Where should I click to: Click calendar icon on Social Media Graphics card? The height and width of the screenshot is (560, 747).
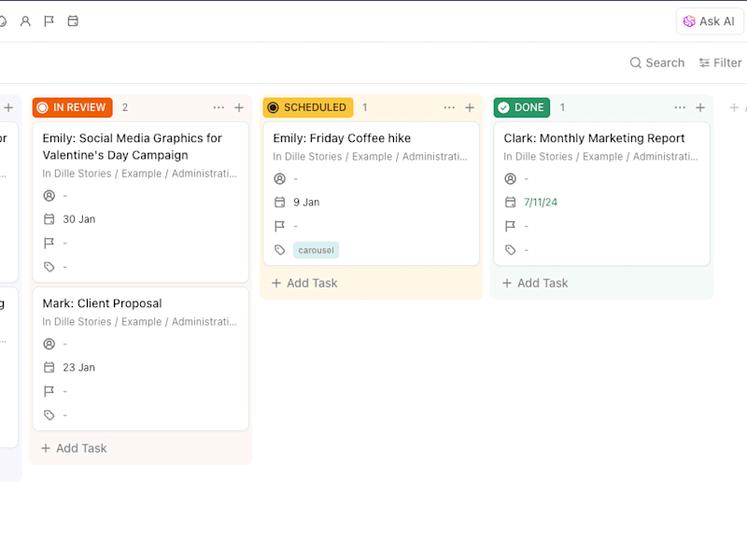pyautogui.click(x=49, y=219)
